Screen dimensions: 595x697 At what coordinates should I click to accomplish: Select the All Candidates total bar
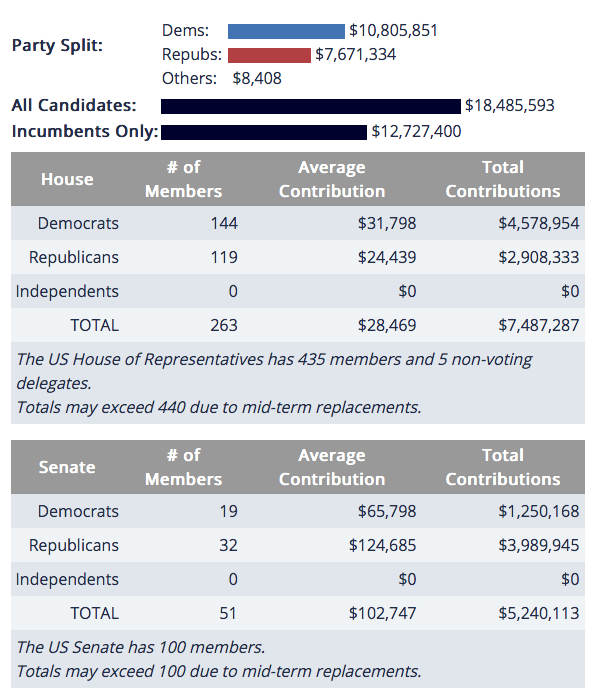coord(311,106)
